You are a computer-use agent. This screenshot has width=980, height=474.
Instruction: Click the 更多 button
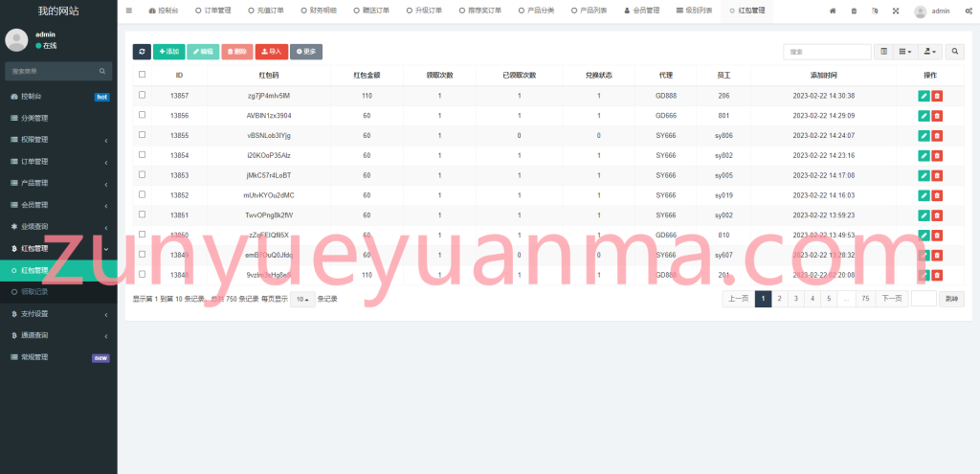coord(306,52)
